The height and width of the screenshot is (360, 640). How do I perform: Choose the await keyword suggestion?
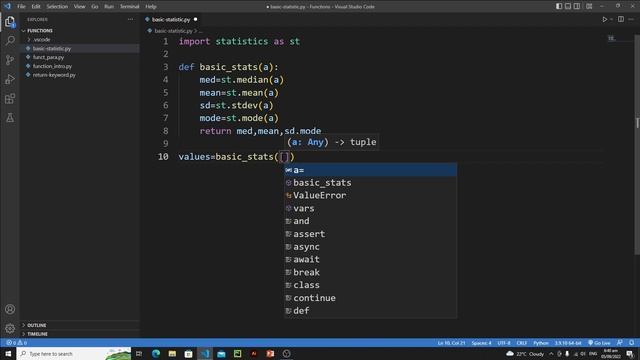click(371, 259)
